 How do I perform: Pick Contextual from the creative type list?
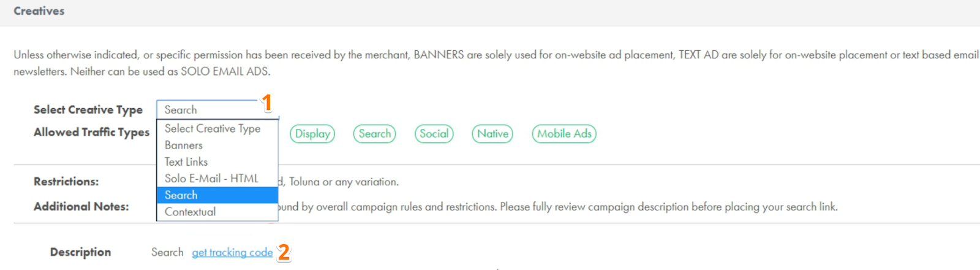click(190, 212)
